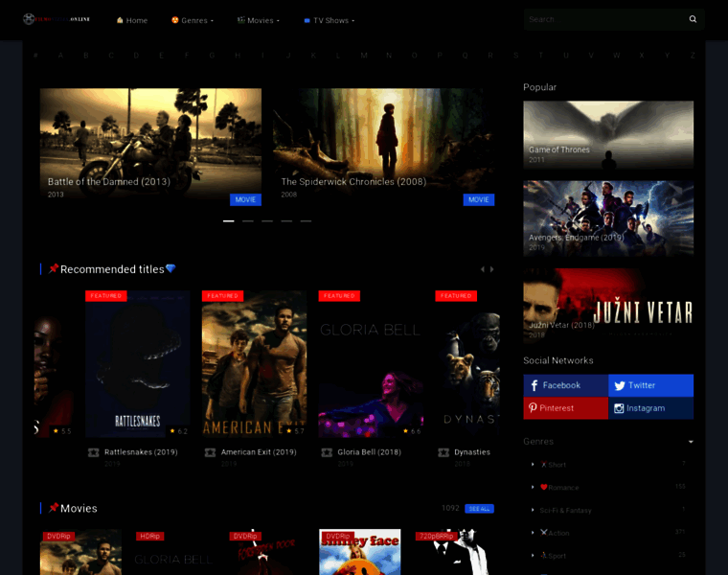Click the Movies section heading
The width and height of the screenshot is (728, 575).
pyautogui.click(x=79, y=508)
